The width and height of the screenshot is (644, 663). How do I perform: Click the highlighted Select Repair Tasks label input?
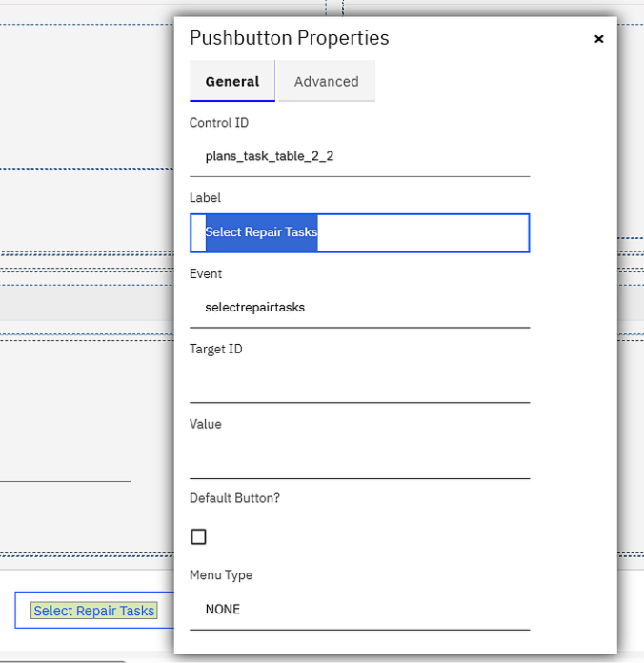(x=359, y=233)
